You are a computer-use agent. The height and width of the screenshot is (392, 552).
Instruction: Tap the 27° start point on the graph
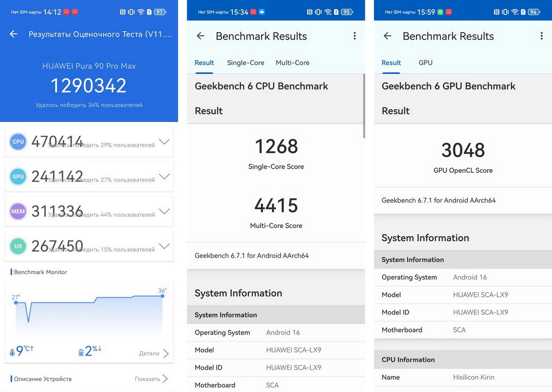tap(16, 302)
